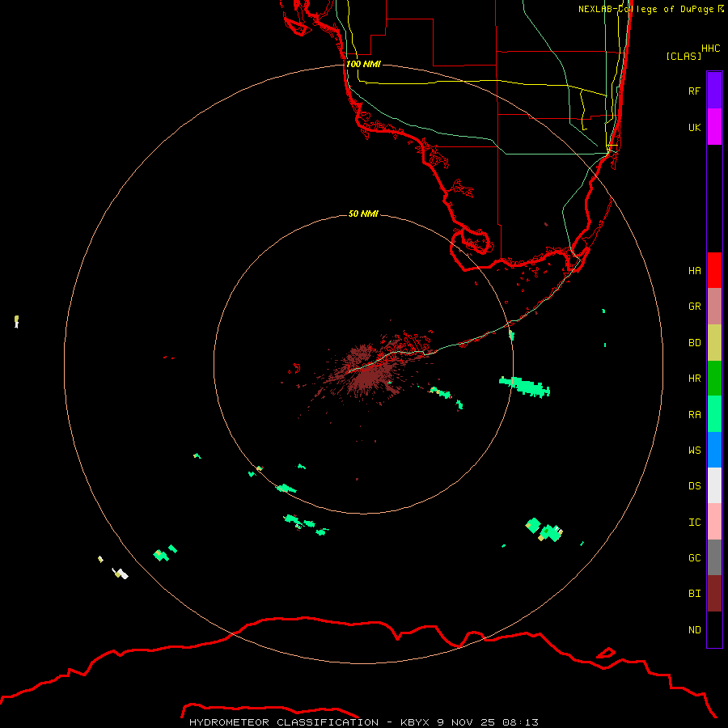Click the IC legend label
This screenshot has width=728, height=728.
(x=694, y=523)
